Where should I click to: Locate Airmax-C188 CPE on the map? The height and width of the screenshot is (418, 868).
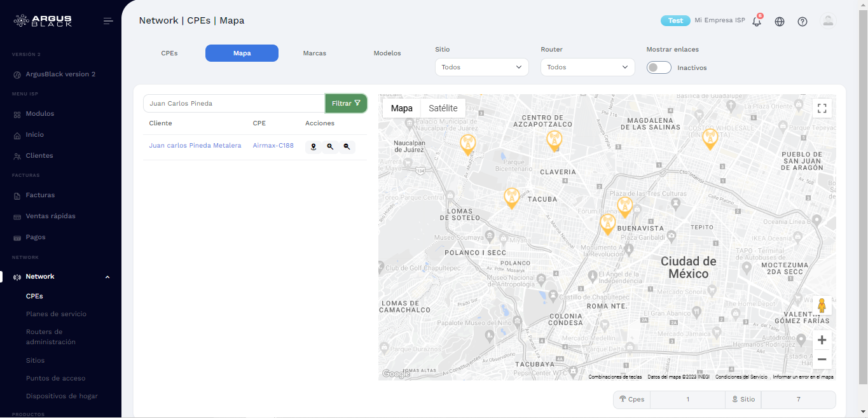313,147
